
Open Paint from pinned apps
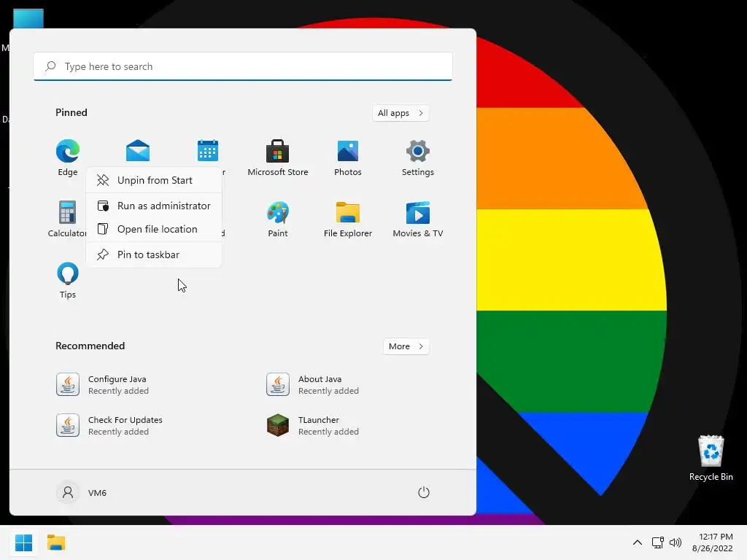[278, 219]
